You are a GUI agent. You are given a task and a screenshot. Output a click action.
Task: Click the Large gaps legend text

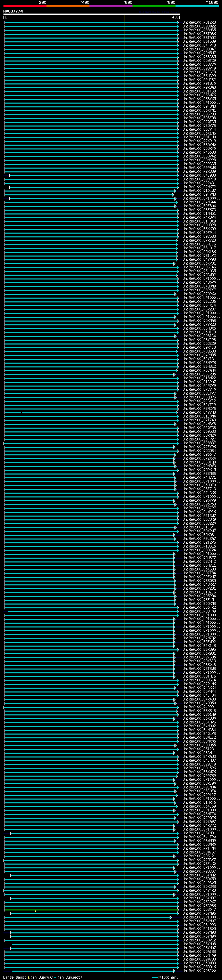(15, 977)
